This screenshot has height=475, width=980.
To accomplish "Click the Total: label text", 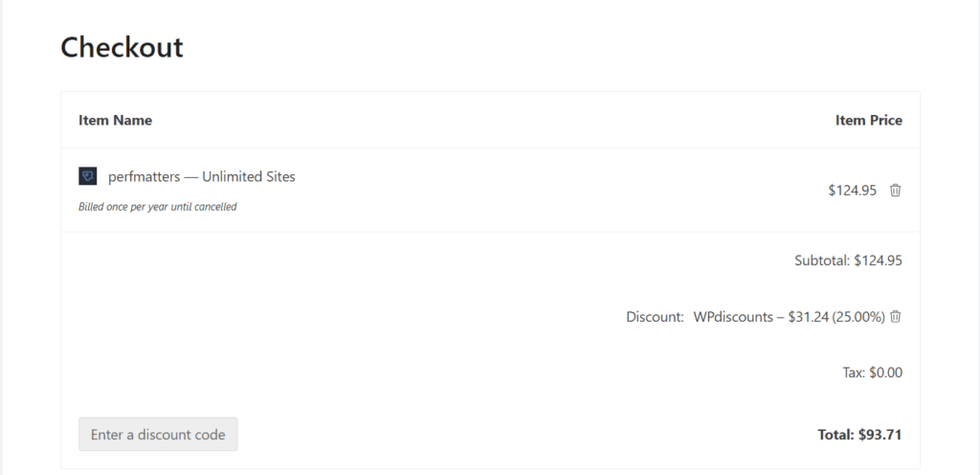I will 835,435.
